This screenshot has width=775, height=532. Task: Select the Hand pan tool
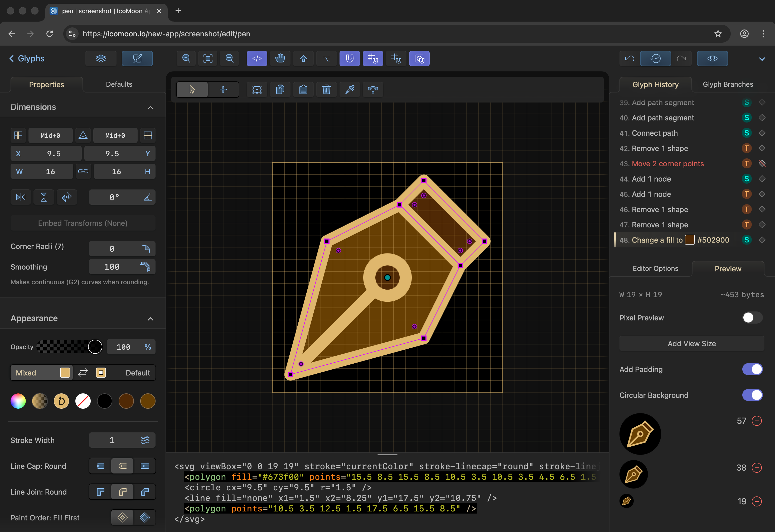[280, 58]
